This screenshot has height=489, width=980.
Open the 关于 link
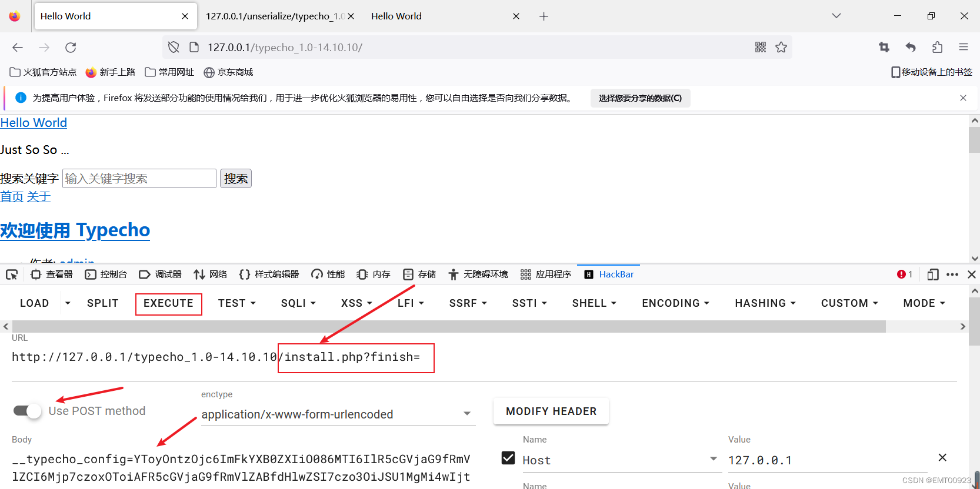point(39,197)
